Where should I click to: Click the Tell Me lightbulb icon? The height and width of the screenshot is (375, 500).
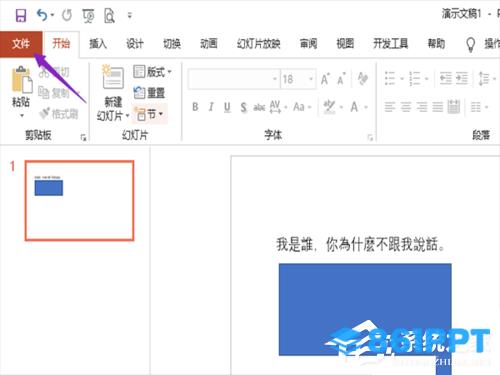point(470,44)
